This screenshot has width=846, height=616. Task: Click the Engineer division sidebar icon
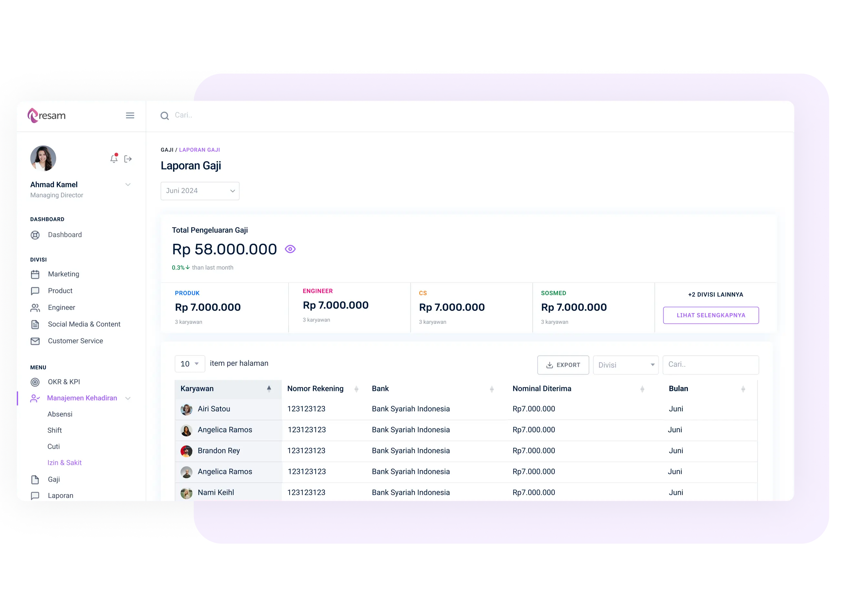[x=36, y=307]
